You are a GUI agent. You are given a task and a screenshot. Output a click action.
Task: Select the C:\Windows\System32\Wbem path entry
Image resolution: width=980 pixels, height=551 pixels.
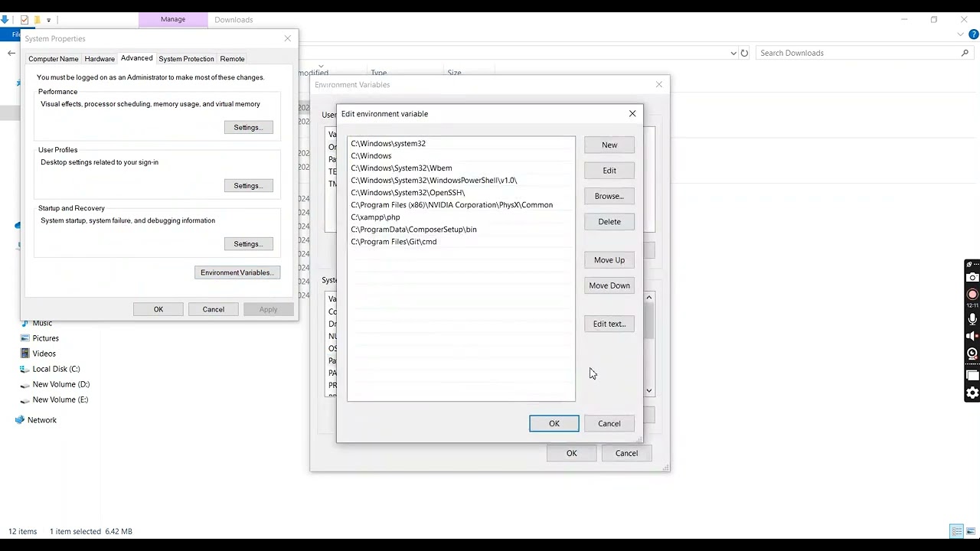461,168
